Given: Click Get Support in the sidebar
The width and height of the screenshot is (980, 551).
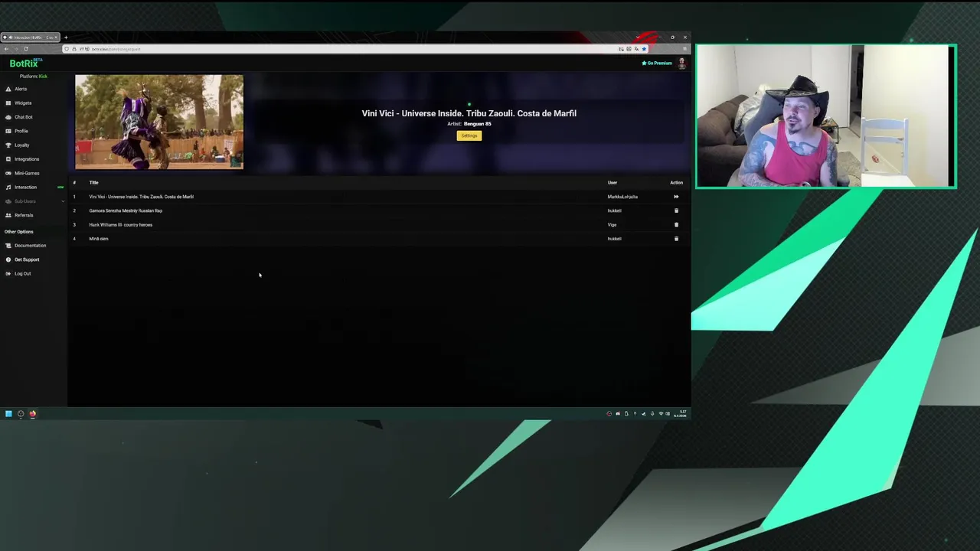Looking at the screenshot, I should pyautogui.click(x=27, y=259).
